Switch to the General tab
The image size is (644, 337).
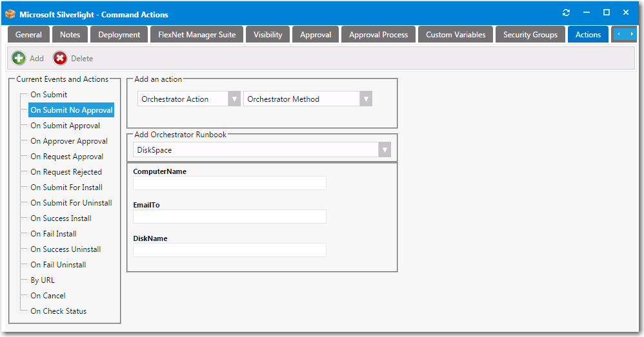(x=28, y=35)
